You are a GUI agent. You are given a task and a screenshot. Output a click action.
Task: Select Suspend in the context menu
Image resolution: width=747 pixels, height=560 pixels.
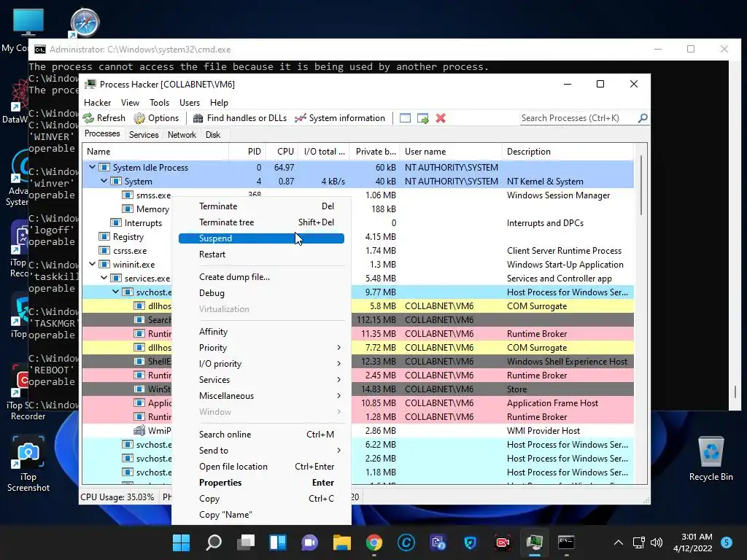pos(261,238)
